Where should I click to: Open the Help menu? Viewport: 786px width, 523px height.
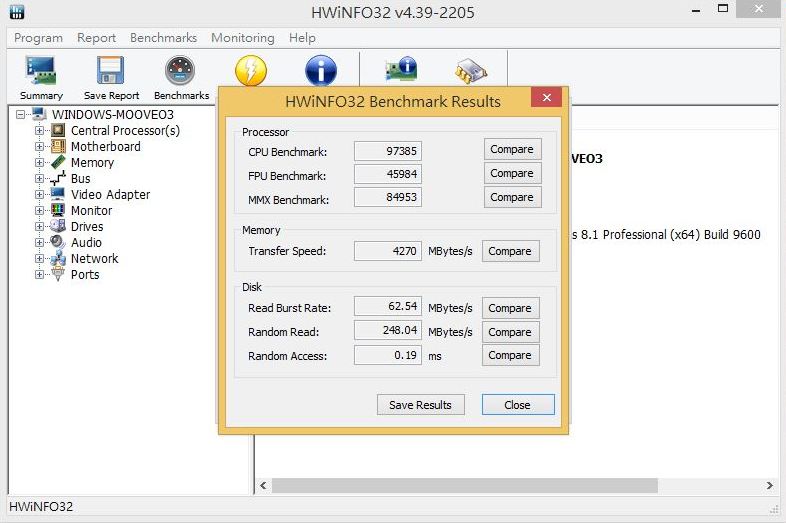pyautogui.click(x=302, y=38)
